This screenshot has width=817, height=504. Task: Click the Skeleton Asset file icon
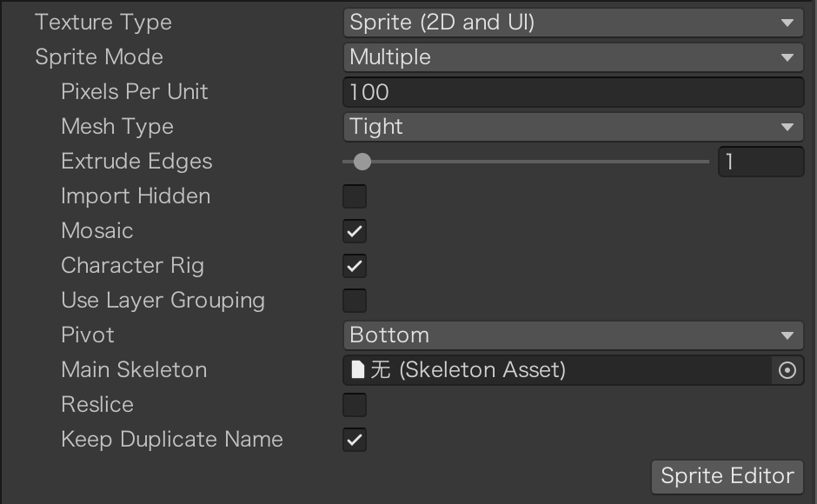pyautogui.click(x=357, y=370)
